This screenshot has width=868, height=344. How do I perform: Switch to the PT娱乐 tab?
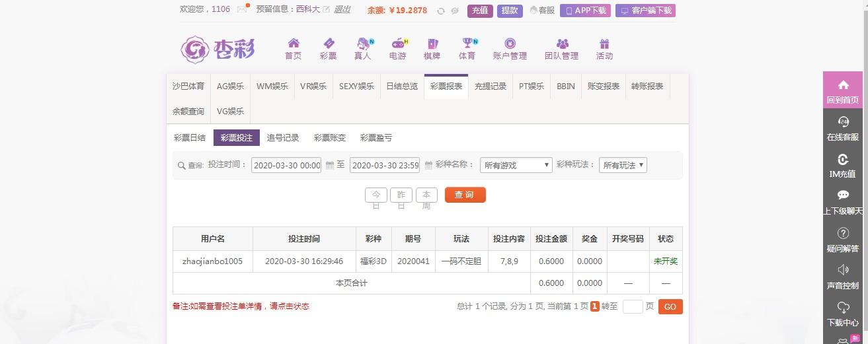coord(532,86)
